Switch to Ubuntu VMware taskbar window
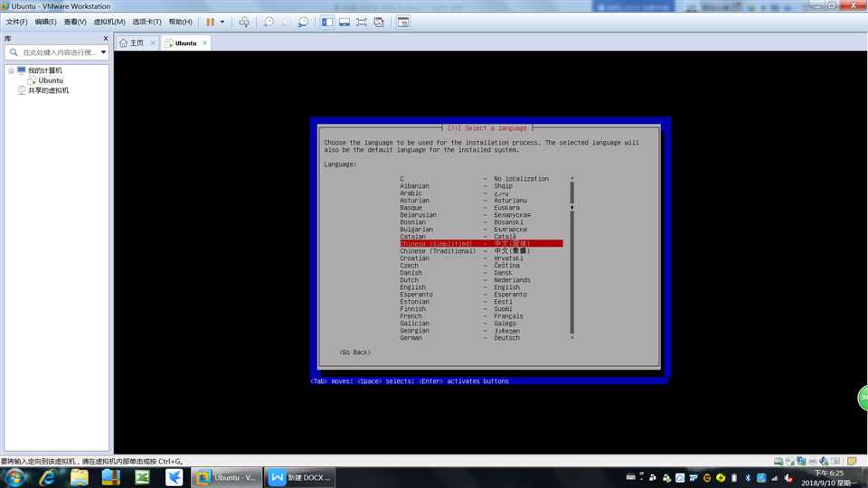This screenshot has width=868, height=488. (226, 477)
